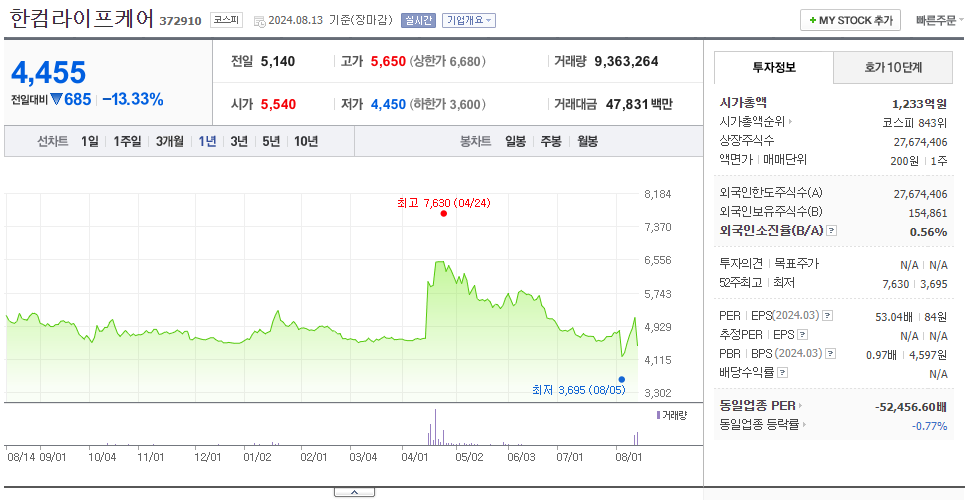The image size is (968, 500).
Task: Select 1주일 line chart period
Action: point(127,141)
